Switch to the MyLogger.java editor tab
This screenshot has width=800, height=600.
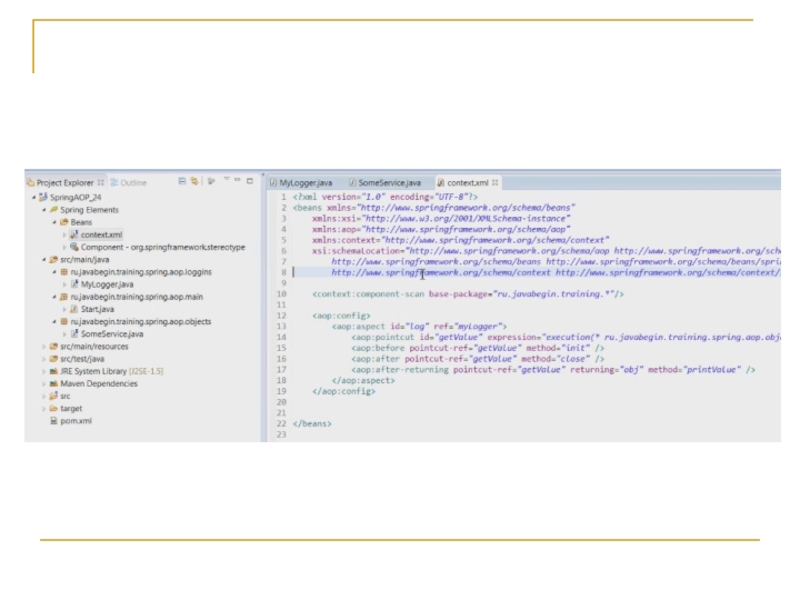[305, 183]
